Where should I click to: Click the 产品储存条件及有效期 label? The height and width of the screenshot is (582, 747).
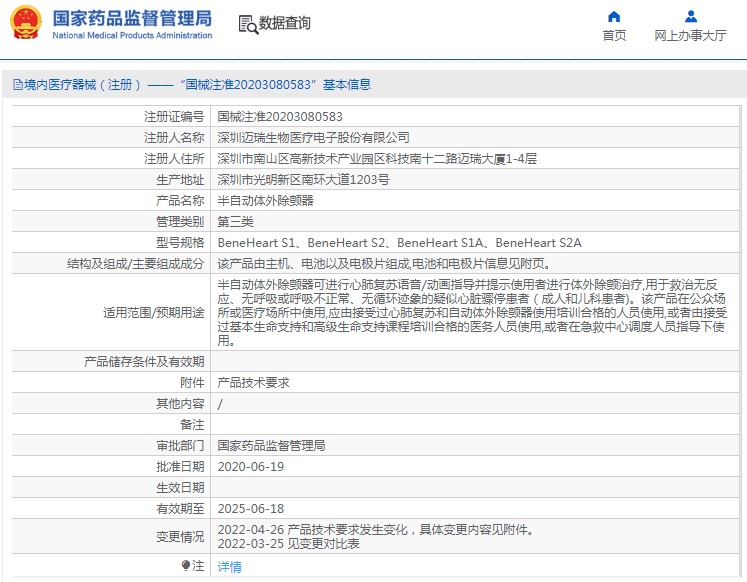click(x=144, y=361)
